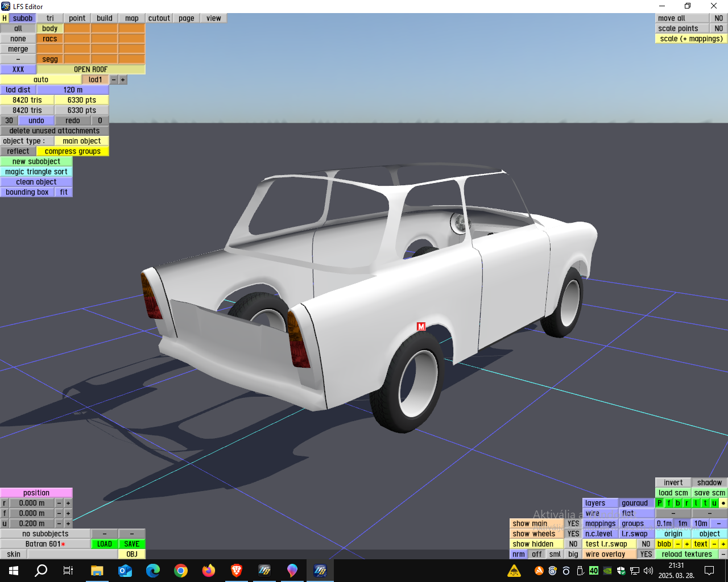Click the green LOAD button
This screenshot has width=728, height=582.
pos(105,544)
